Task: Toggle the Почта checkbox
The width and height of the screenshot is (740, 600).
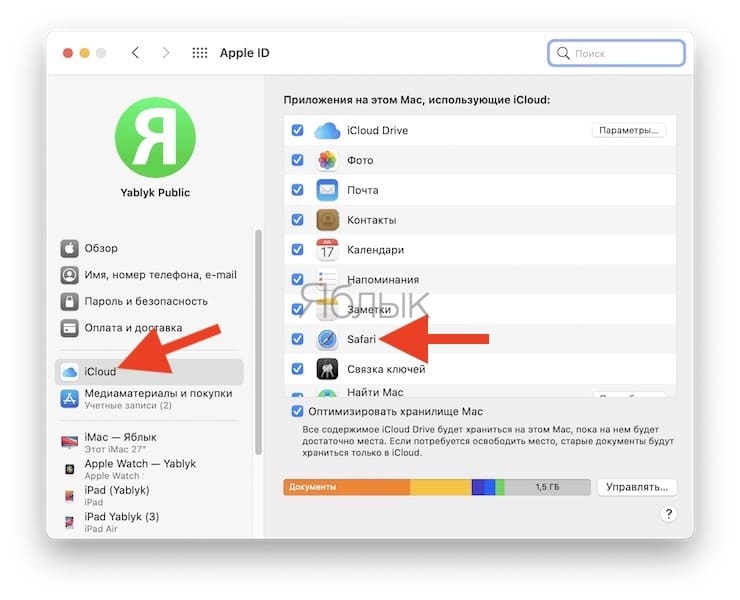Action: 297,190
